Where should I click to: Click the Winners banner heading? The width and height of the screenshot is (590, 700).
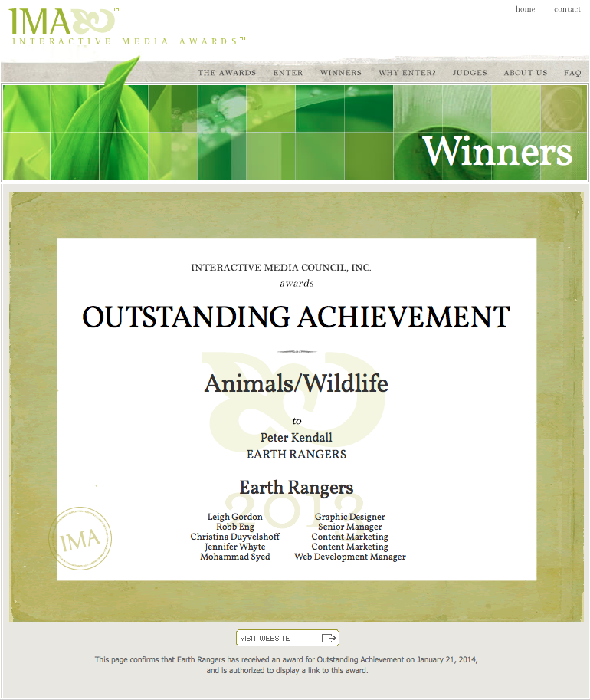pos(497,151)
